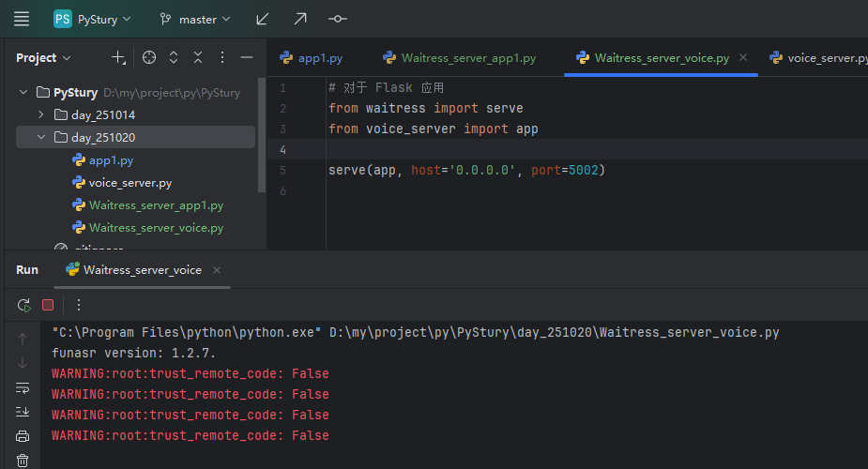Image resolution: width=868 pixels, height=469 pixels.
Task: Click the Push arrow icon
Action: [300, 19]
